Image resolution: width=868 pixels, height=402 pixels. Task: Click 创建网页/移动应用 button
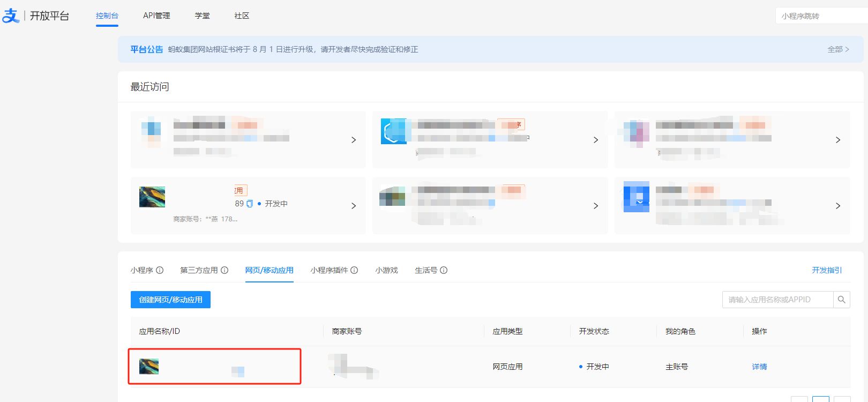click(x=170, y=300)
